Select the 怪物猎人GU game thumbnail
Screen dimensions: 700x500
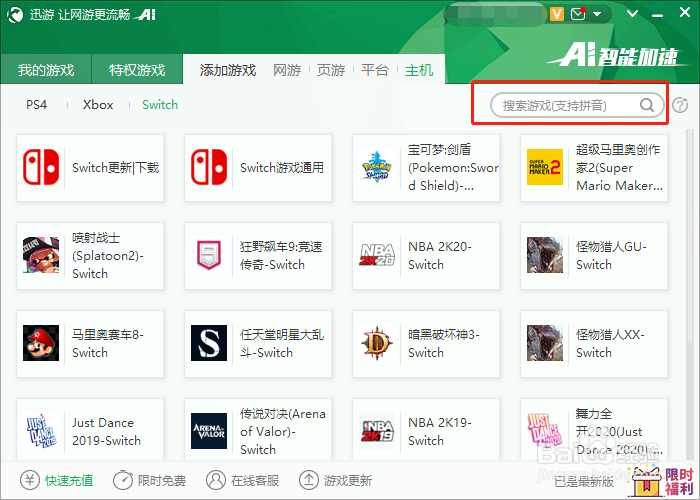point(545,255)
